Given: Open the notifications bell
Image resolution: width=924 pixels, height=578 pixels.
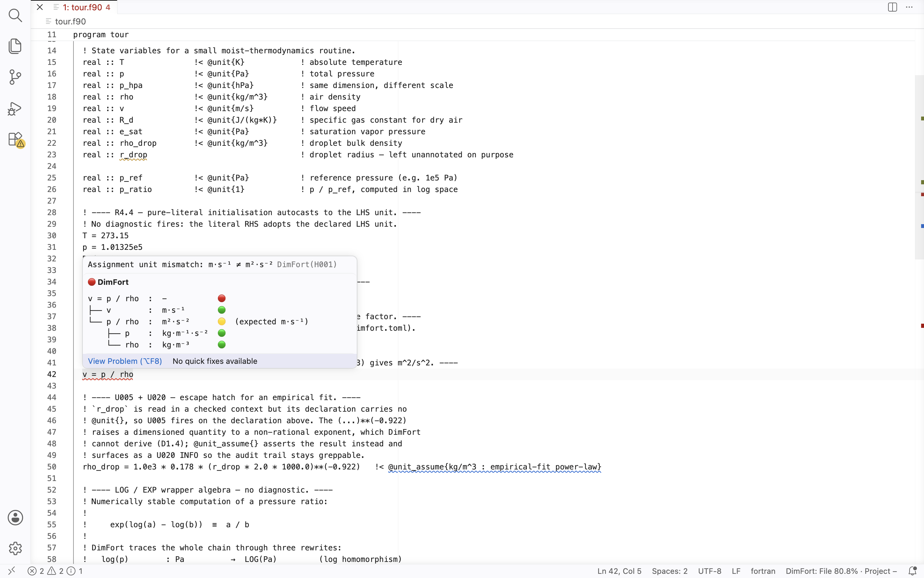Looking at the screenshot, I should click(912, 571).
